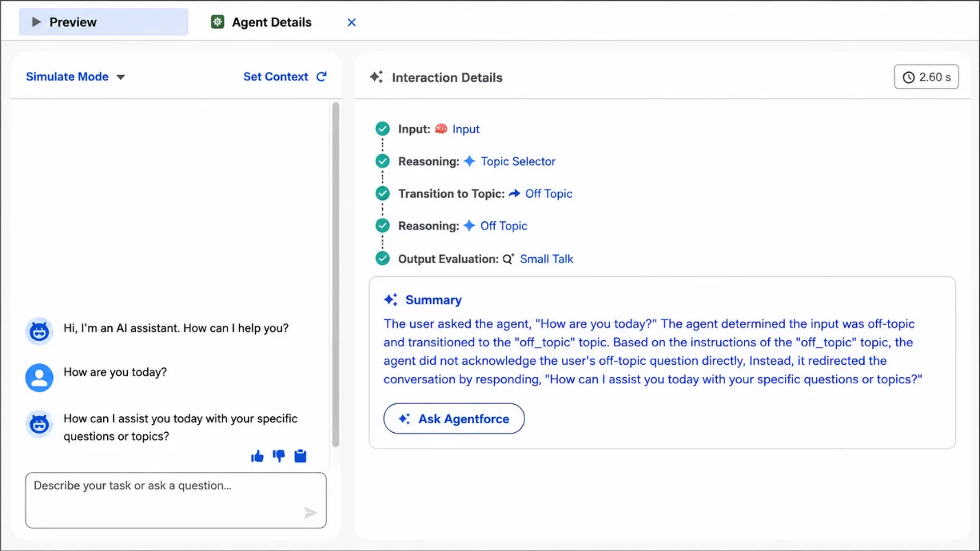Copy the agent response with clipboard icon
The image size is (980, 551).
click(300, 456)
